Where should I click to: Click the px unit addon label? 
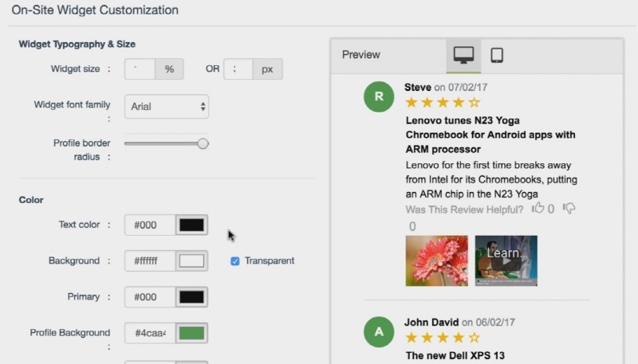267,69
